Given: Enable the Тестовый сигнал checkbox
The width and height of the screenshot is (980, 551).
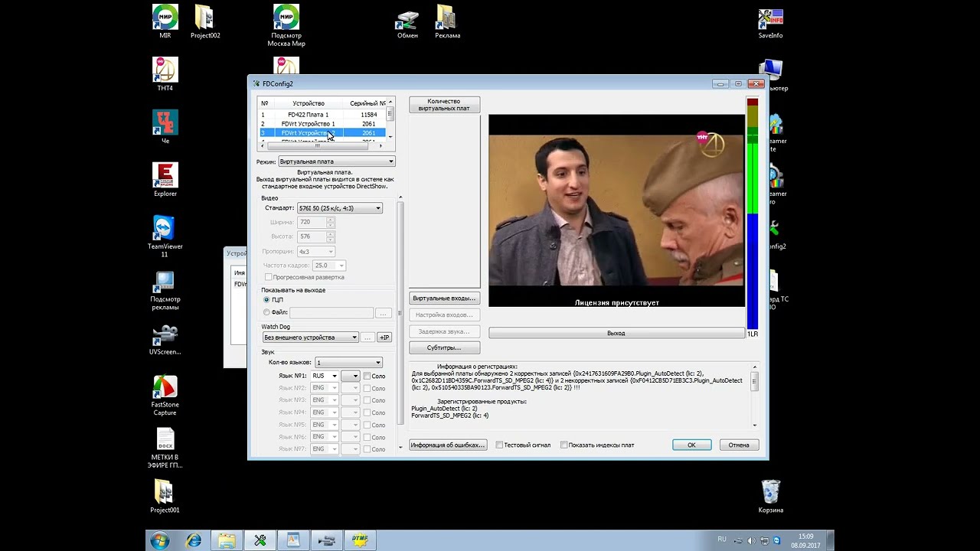Looking at the screenshot, I should (499, 445).
